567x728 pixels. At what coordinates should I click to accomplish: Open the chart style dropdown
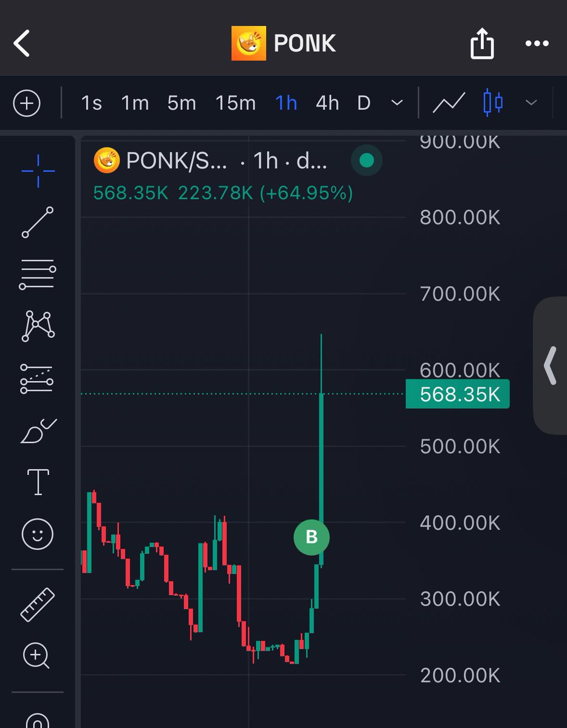(532, 103)
